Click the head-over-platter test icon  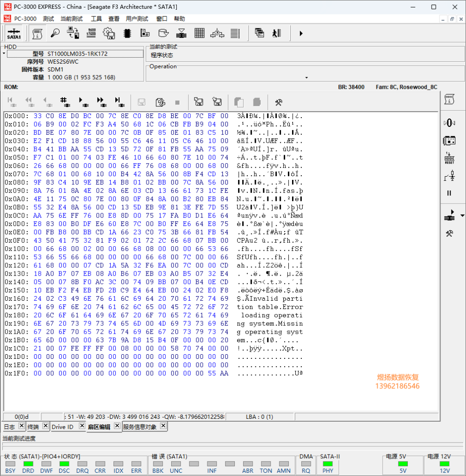point(181,33)
